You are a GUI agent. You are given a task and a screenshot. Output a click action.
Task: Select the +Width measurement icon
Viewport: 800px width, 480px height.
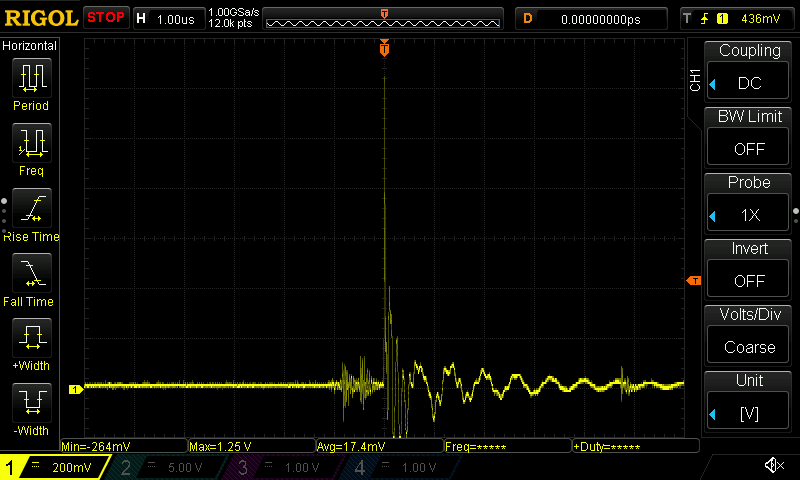(x=32, y=338)
